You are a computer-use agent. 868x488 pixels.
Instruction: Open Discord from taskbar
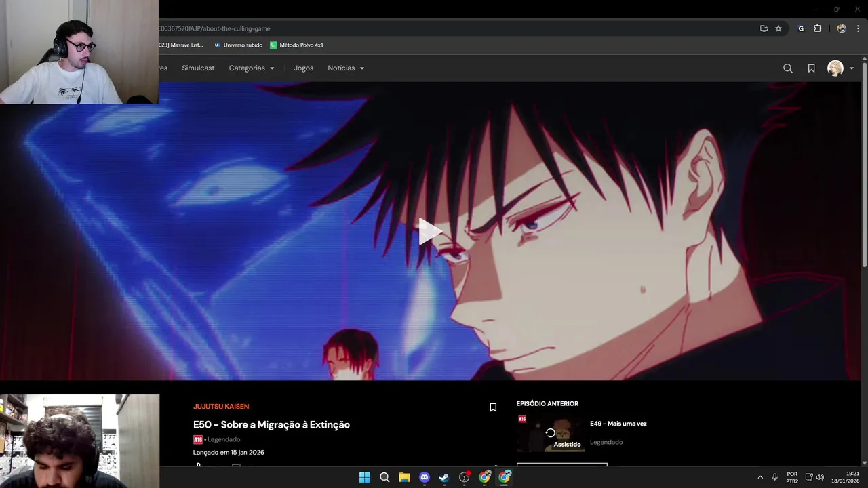pos(425,477)
